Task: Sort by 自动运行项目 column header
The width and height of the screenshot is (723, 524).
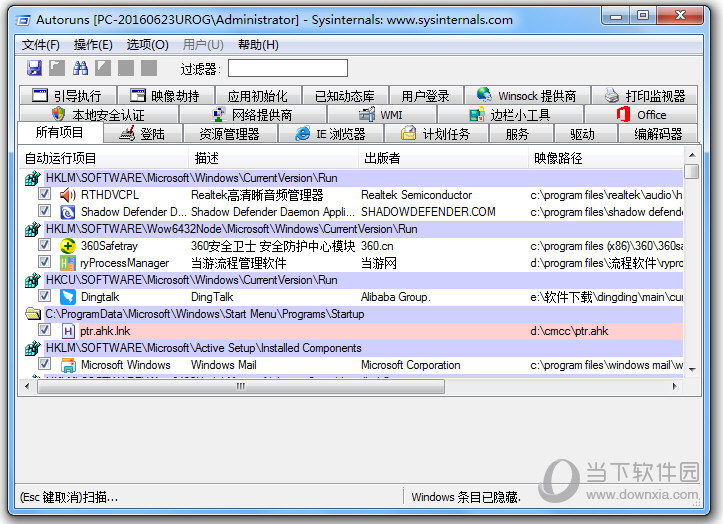Action: 104,158
